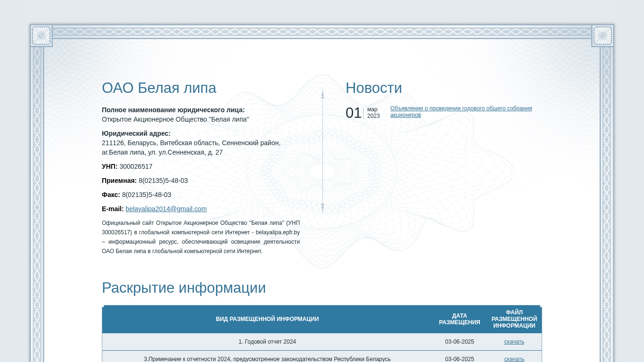The image size is (644, 362).
Task: Click the "Дата размещения" column header
Action: (459, 319)
